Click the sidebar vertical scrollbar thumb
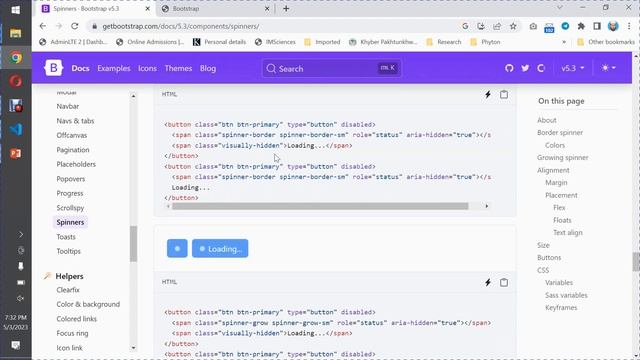The image size is (640, 360). pyautogui.click(x=133, y=244)
